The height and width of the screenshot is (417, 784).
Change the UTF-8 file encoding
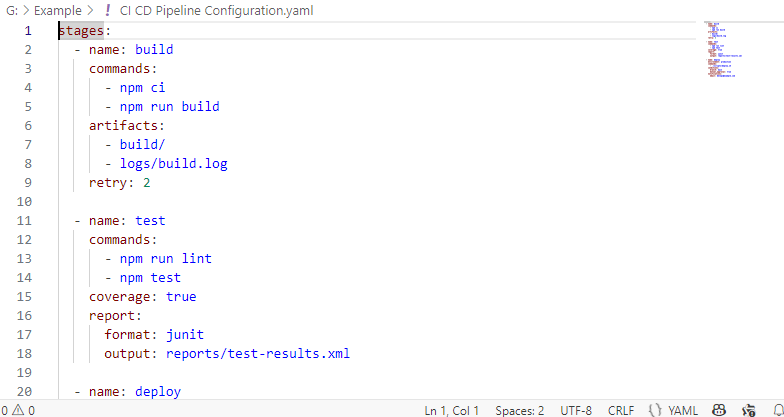[x=576, y=410]
